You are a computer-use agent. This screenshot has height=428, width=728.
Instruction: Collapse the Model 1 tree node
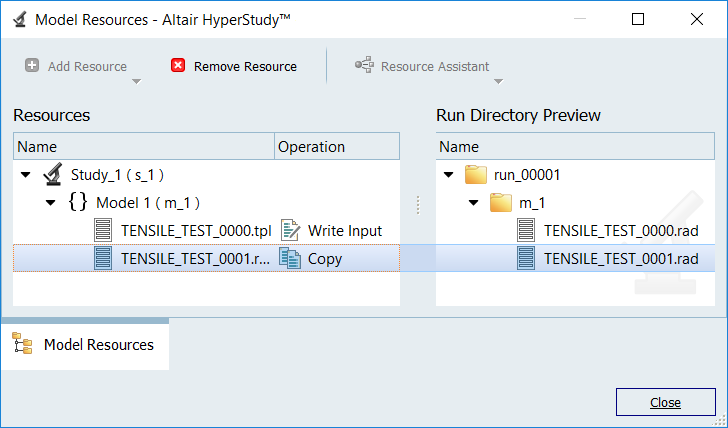coord(51,203)
